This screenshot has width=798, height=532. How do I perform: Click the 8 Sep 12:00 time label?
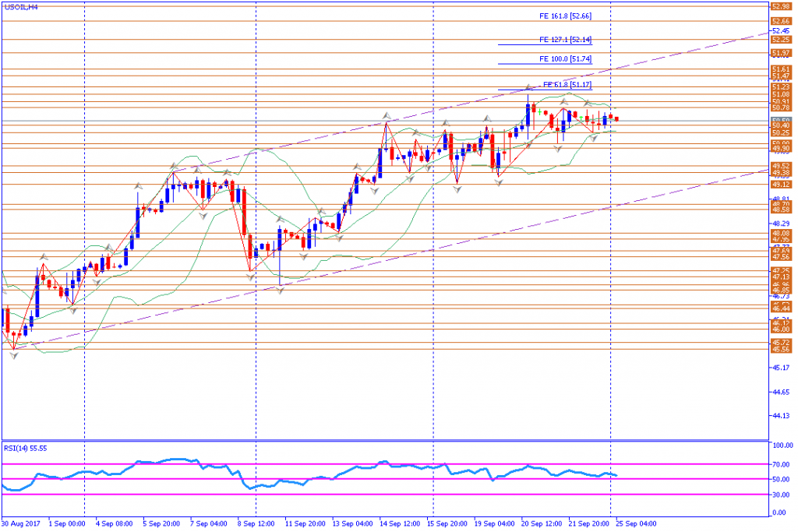(256, 523)
